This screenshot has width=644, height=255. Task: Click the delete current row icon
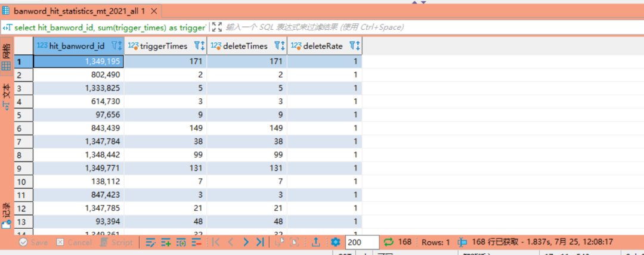coord(196,242)
